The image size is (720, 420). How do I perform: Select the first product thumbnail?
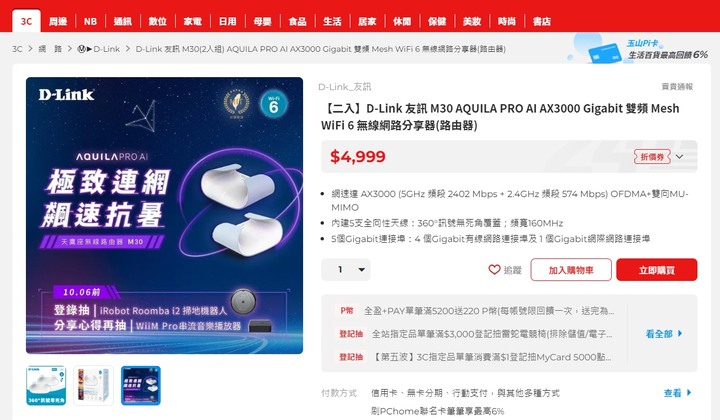pos(46,386)
